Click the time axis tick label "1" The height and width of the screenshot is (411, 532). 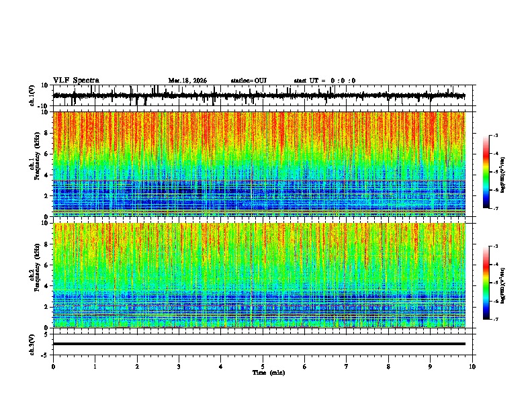point(95,367)
